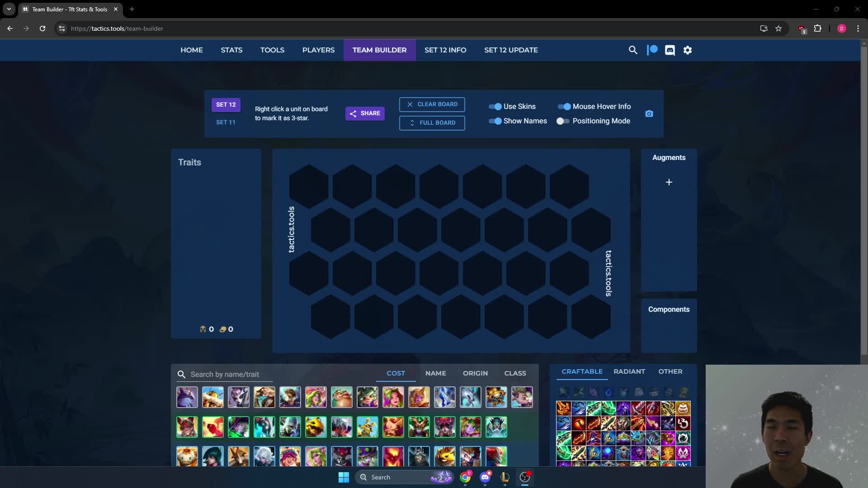868x488 pixels.
Task: Filter by the dimmed B.F. Sword component
Action: [x=564, y=392]
